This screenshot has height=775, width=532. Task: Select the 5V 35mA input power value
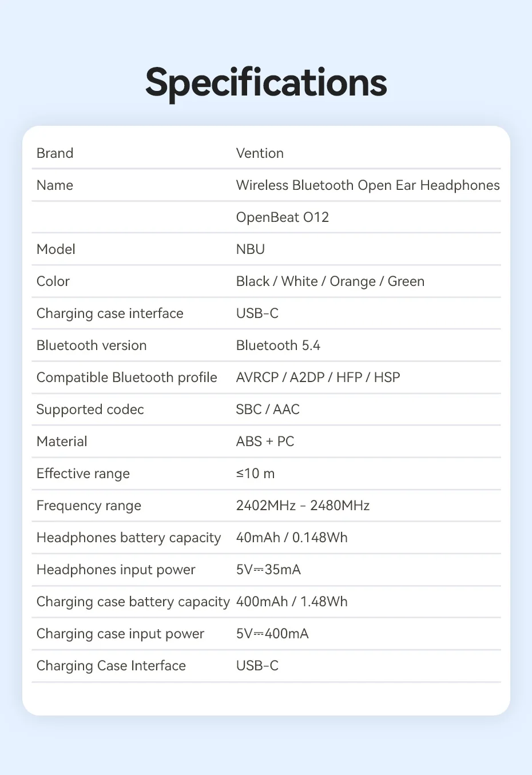click(x=268, y=570)
